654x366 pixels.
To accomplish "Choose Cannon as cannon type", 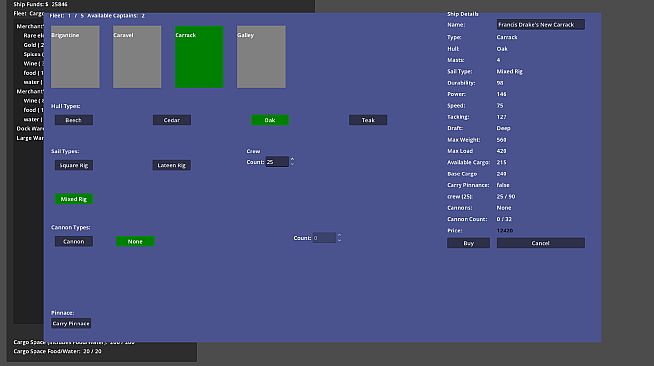I will (x=74, y=241).
